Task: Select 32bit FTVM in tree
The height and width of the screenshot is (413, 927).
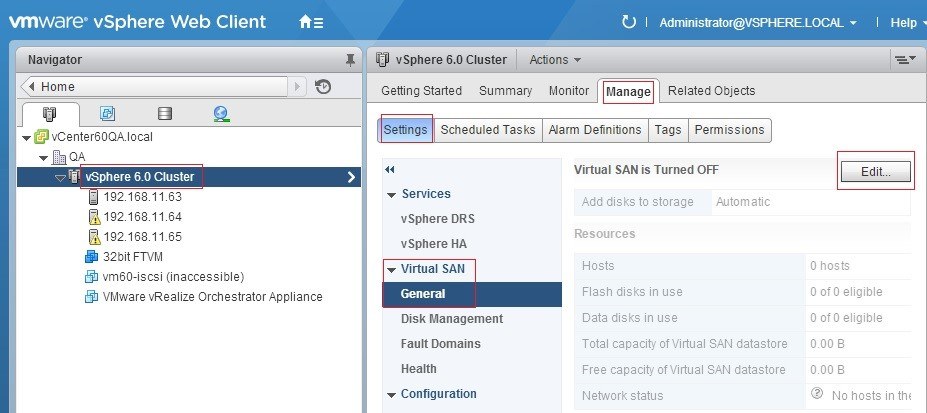Action: coord(132,257)
